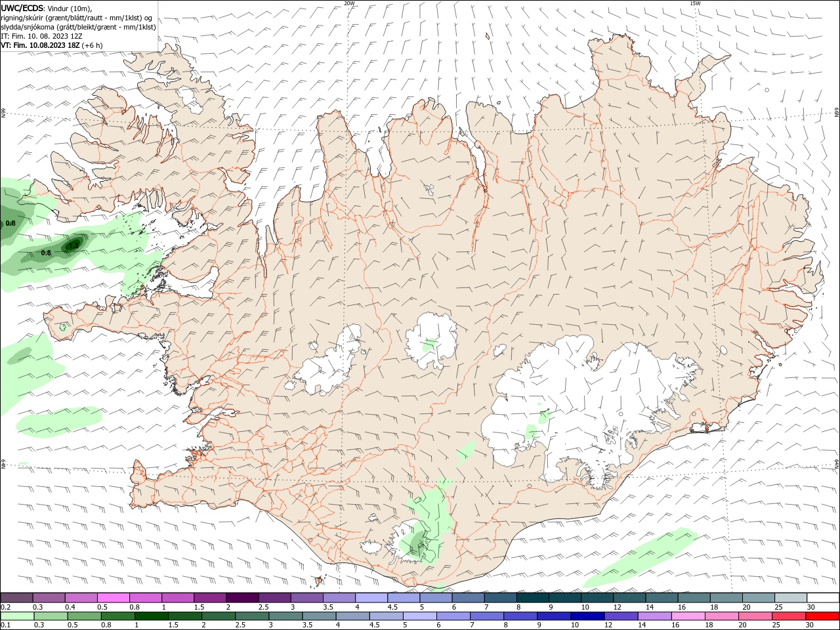Viewport: 840px width, 630px height.
Task: Click the lightest green 0.1–0.3 rain legend swatch
Action: 17,616
